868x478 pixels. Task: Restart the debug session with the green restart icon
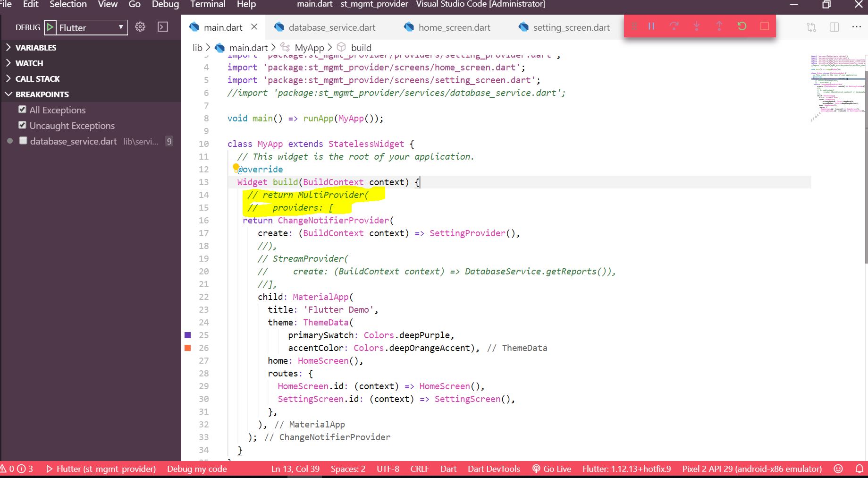point(742,26)
